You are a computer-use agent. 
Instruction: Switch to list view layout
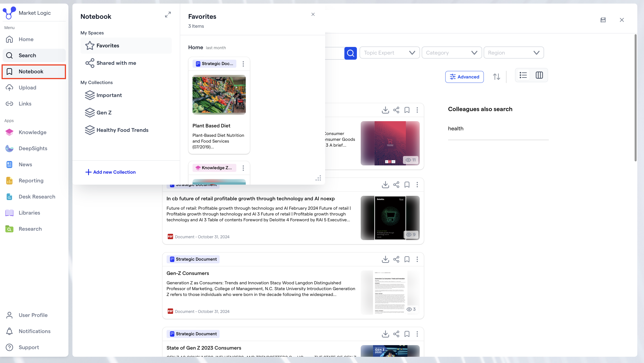pyautogui.click(x=523, y=75)
